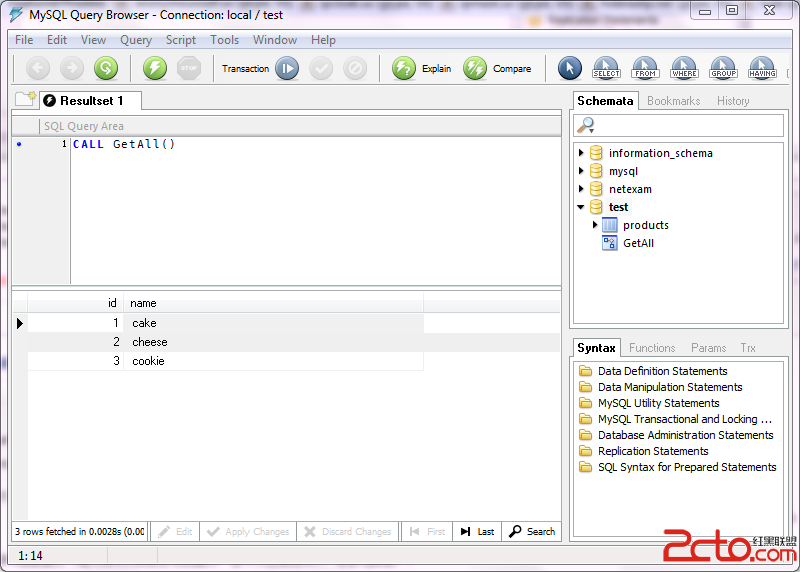Open the File menu
Image resolution: width=800 pixels, height=572 pixels.
[x=24, y=40]
